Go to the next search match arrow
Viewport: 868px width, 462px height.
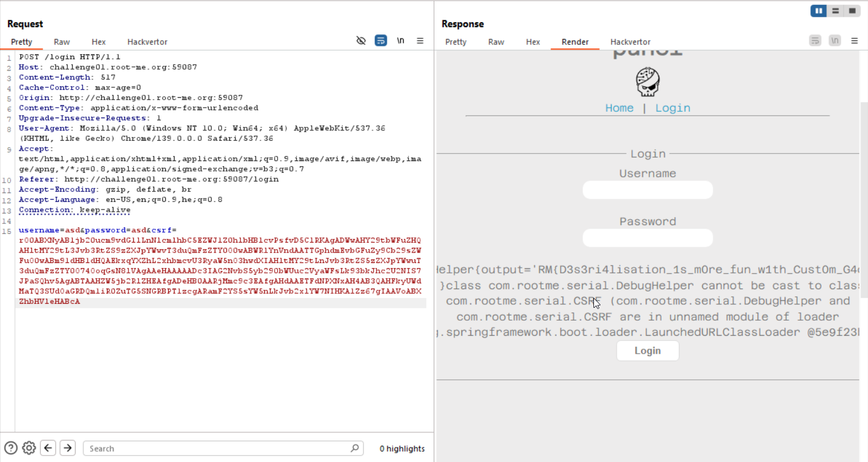[68, 448]
